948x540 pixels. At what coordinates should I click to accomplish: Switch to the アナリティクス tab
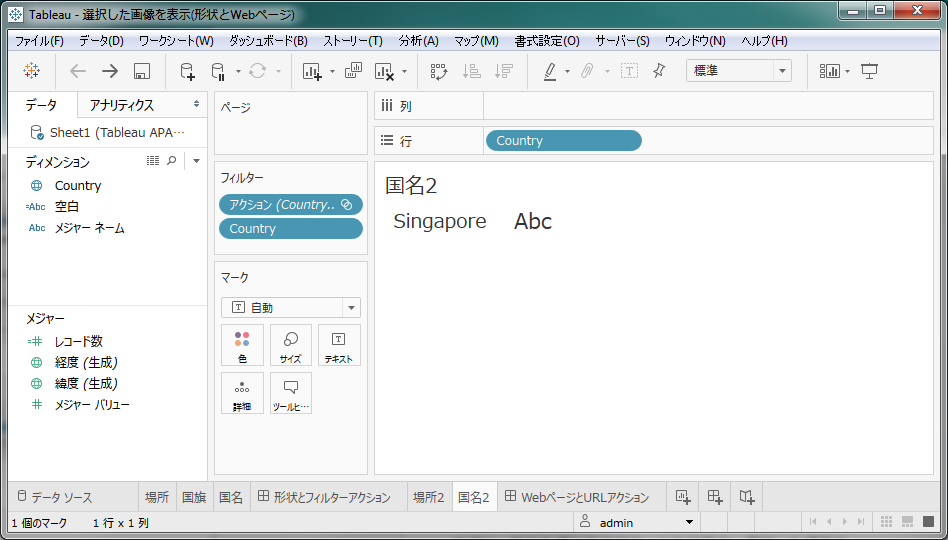coord(122,105)
